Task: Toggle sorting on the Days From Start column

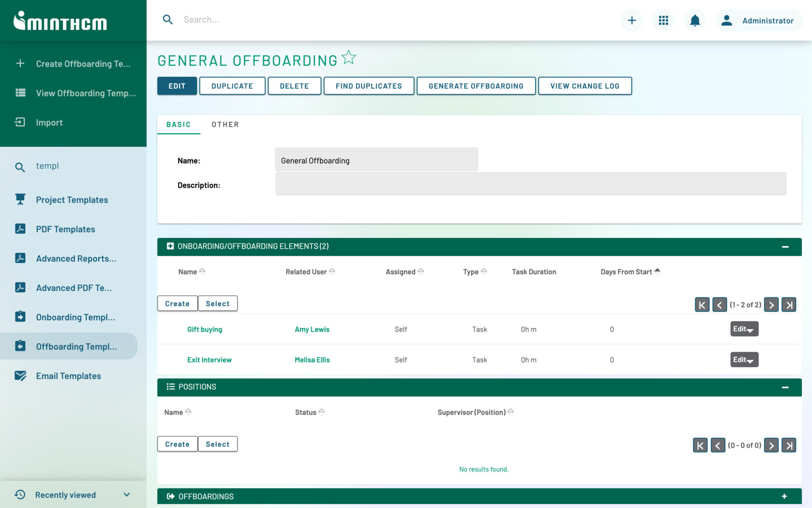Action: (657, 271)
